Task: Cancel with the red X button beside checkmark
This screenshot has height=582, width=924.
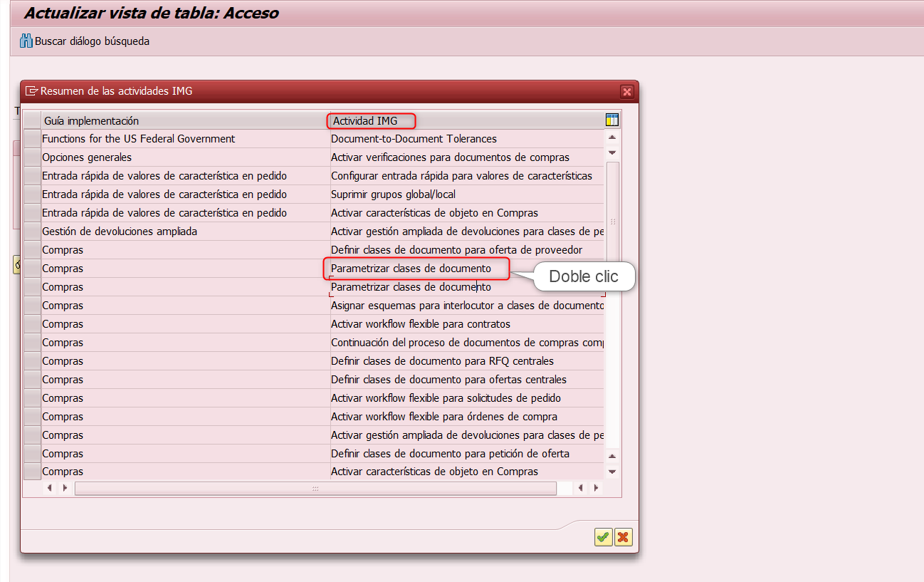Action: (624, 538)
